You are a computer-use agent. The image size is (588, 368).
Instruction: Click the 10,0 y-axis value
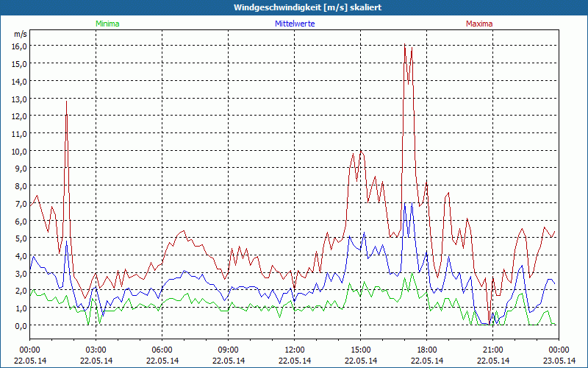tap(21, 151)
